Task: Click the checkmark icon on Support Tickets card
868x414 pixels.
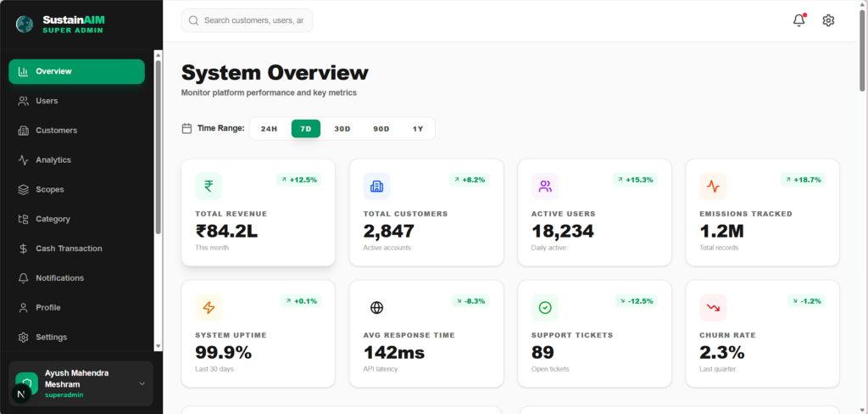Action: pyautogui.click(x=545, y=308)
